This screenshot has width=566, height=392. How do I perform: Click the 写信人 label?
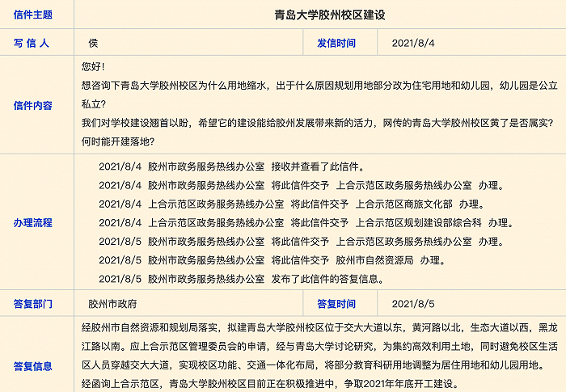pos(31,44)
